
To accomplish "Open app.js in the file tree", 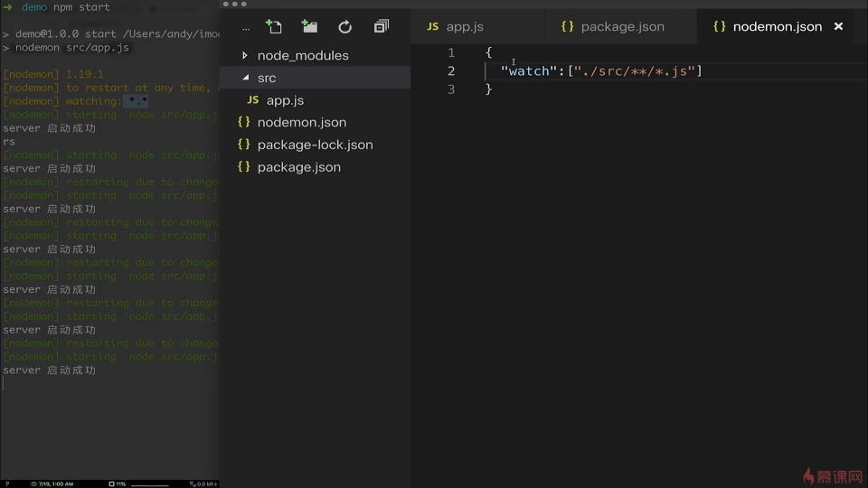I will click(285, 100).
